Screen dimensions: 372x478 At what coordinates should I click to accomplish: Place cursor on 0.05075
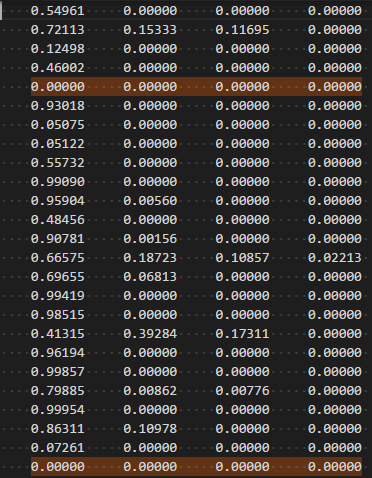(x=58, y=125)
